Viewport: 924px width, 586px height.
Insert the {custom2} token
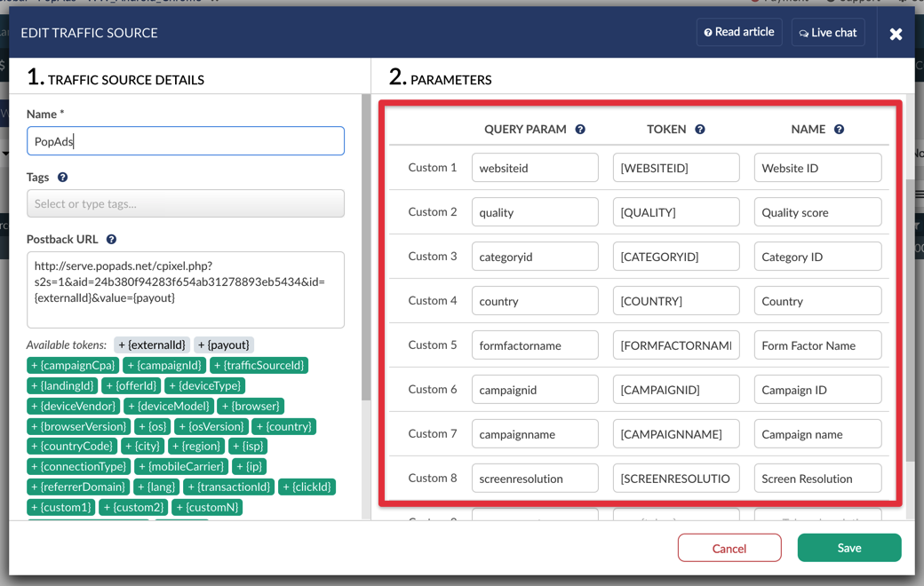(133, 508)
